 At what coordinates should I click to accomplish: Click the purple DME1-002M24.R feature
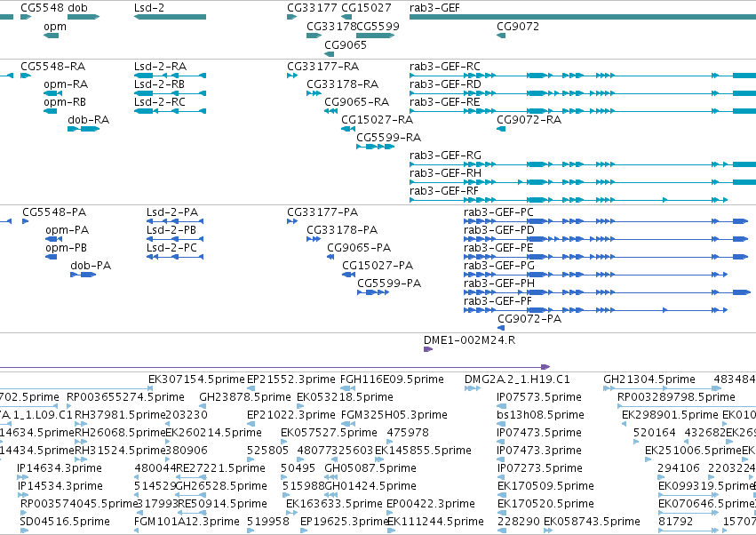pos(428,350)
